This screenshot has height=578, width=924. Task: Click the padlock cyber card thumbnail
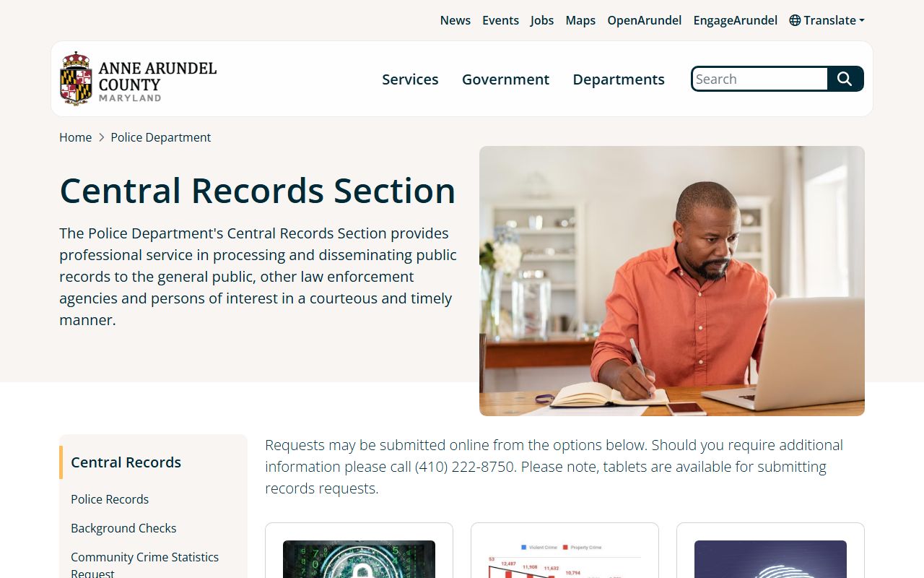(359, 559)
